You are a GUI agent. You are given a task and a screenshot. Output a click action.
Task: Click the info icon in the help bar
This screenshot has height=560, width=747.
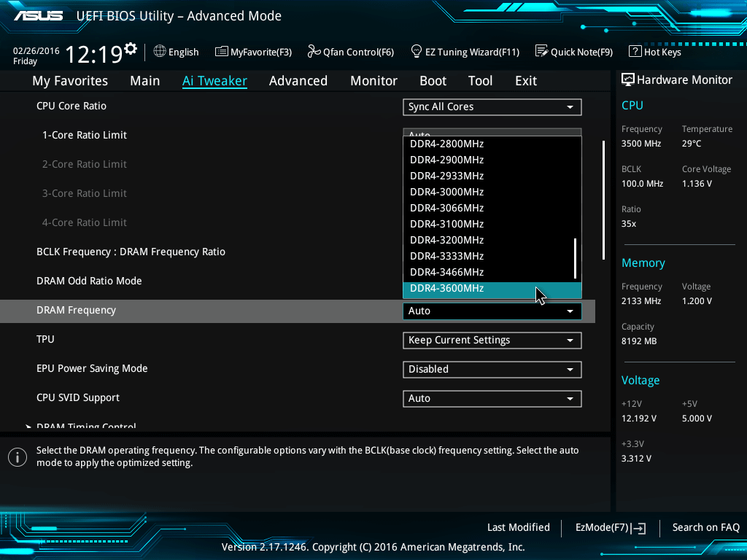17,457
